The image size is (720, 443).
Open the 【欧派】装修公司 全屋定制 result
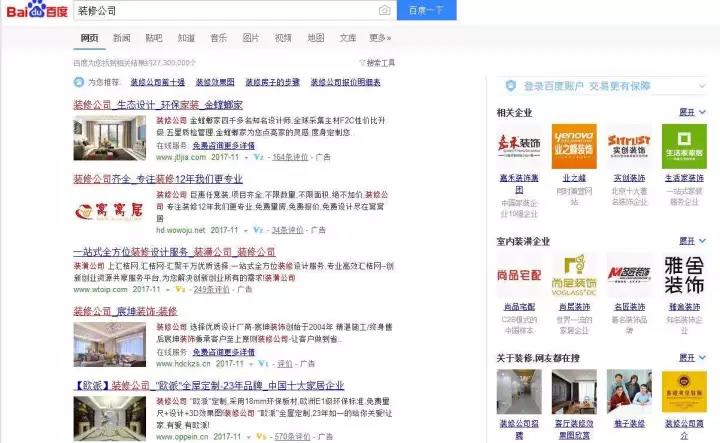pos(209,385)
